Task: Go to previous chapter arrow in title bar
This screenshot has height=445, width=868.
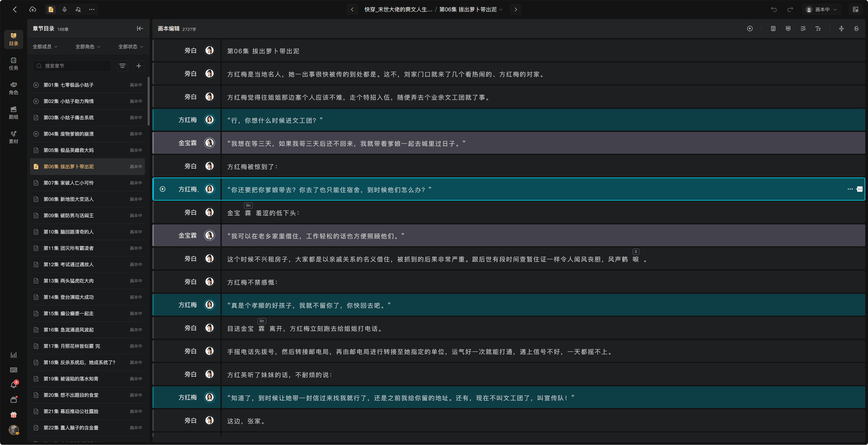Action: point(352,9)
